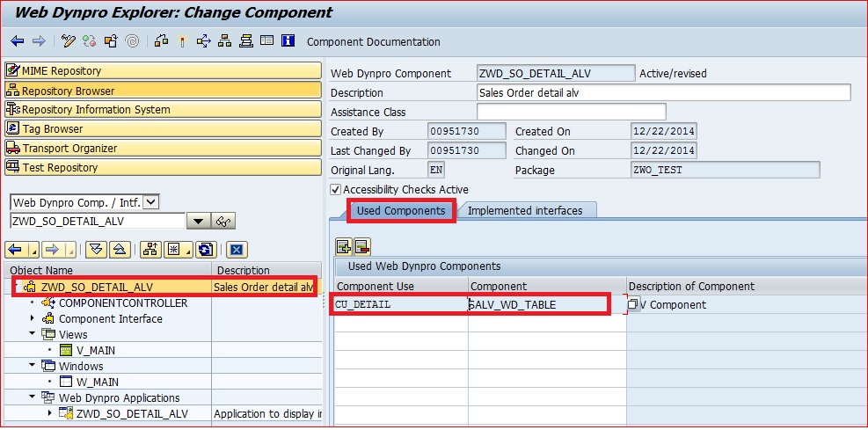The height and width of the screenshot is (430, 868).
Task: Expand the Component Interface node
Action: [x=32, y=318]
